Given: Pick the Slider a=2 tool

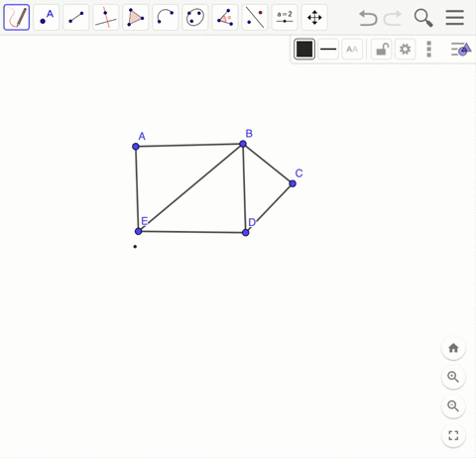Looking at the screenshot, I should click(x=285, y=17).
